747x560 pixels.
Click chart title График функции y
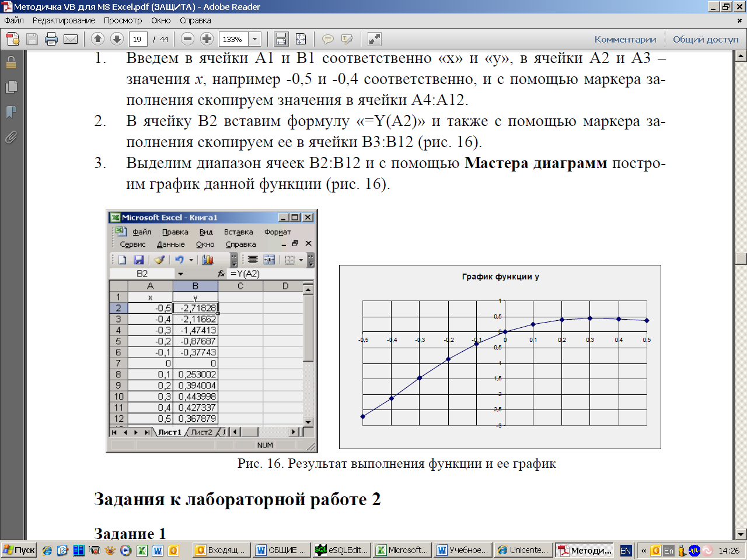coord(500,276)
